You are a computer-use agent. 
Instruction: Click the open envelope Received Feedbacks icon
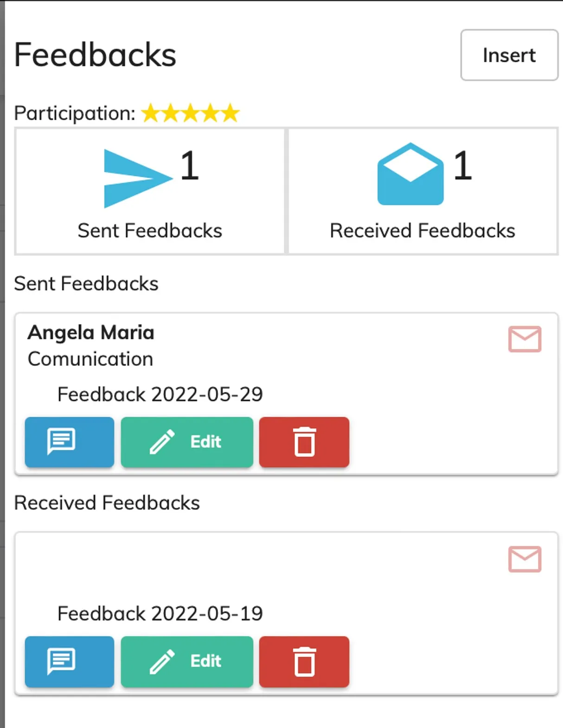tap(410, 174)
